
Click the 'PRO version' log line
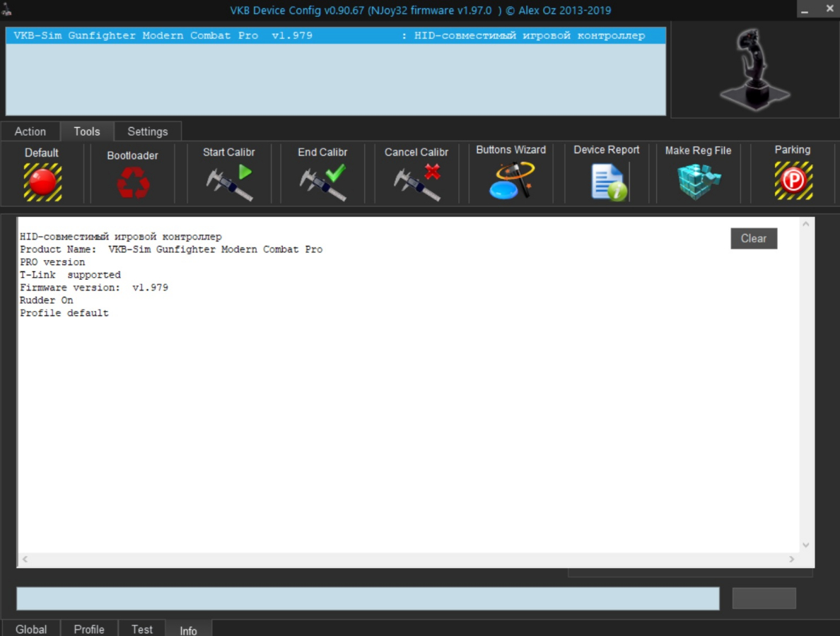click(x=52, y=262)
